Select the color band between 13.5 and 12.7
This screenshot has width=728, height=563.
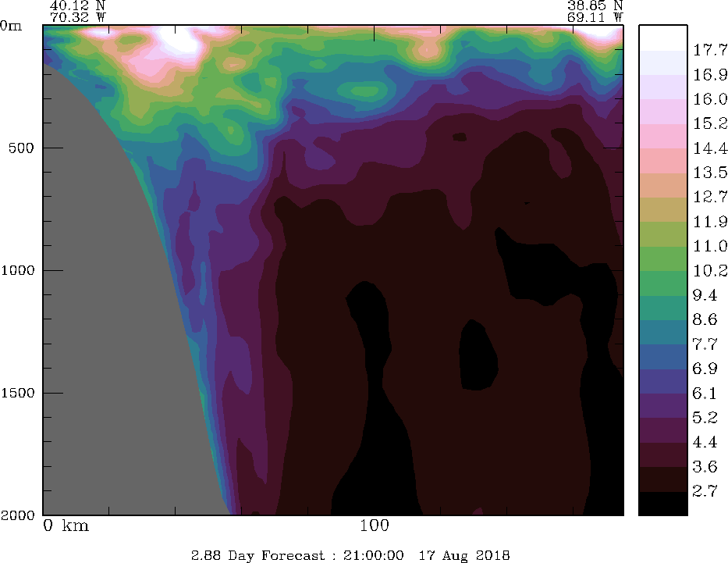(662, 185)
